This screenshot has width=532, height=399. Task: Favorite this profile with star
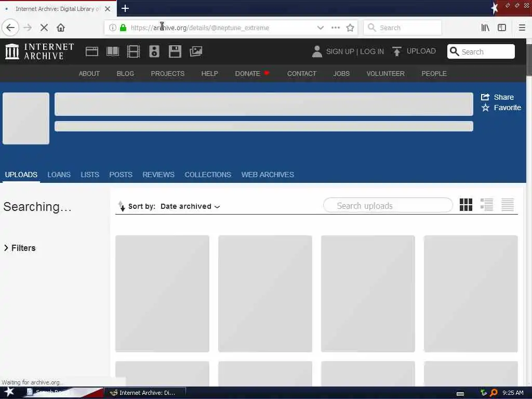pos(501,108)
